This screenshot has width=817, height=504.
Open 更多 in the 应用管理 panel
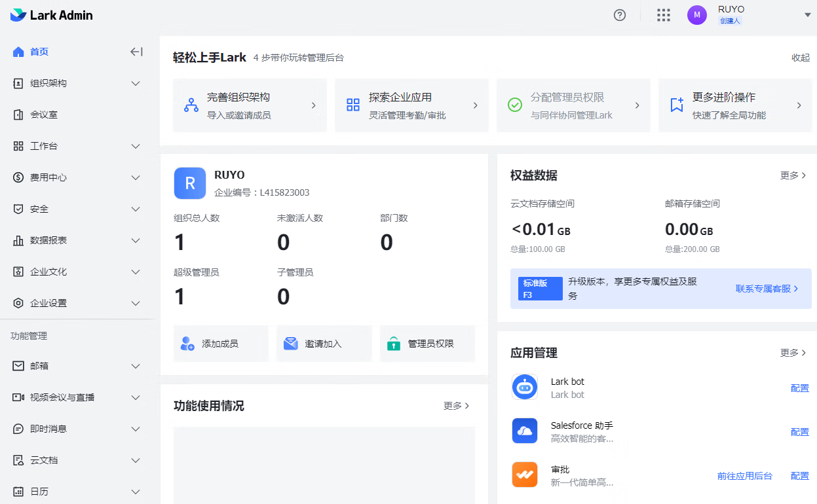point(793,353)
